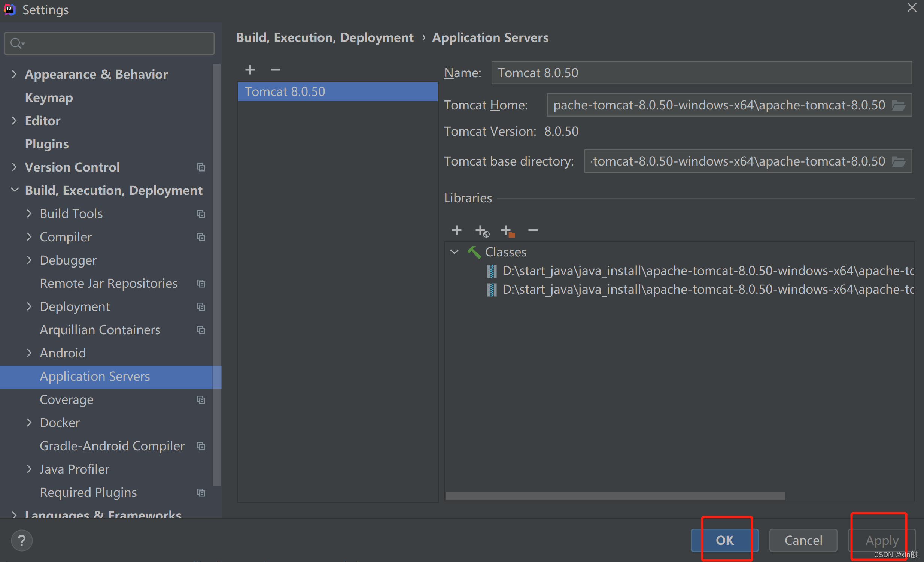Click the first jar archive icon under Classes
Viewport: 924px width, 562px height.
[x=492, y=271]
